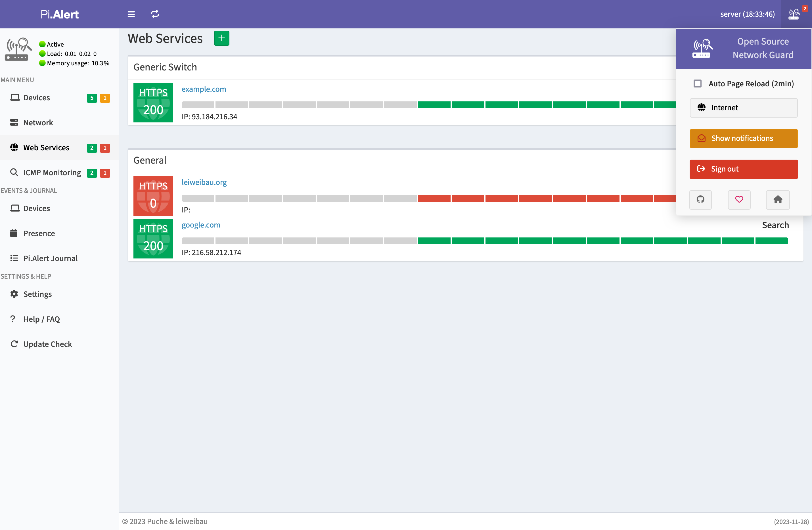812x530 pixels.
Task: Toggle Auto Page Reload checkbox
Action: (x=697, y=84)
